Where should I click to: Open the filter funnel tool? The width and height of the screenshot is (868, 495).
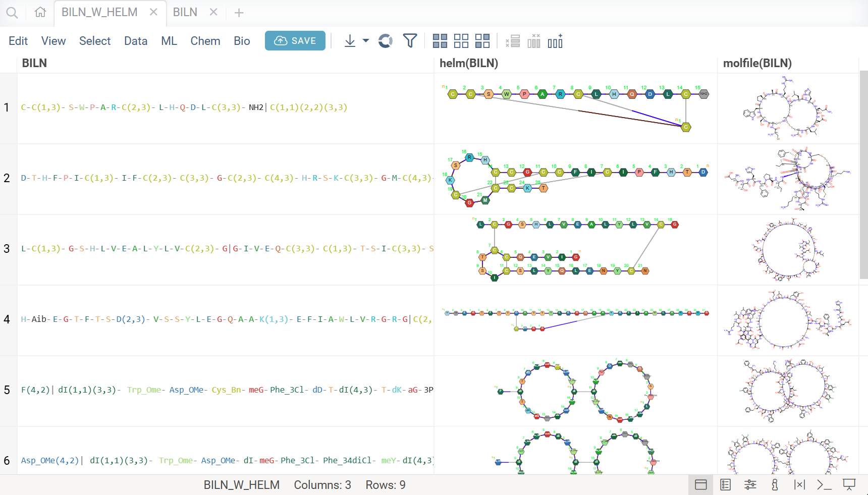410,41
